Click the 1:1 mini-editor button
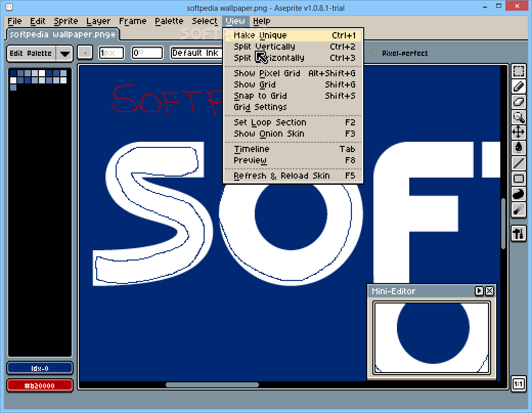This screenshot has height=413, width=532. 518,384
